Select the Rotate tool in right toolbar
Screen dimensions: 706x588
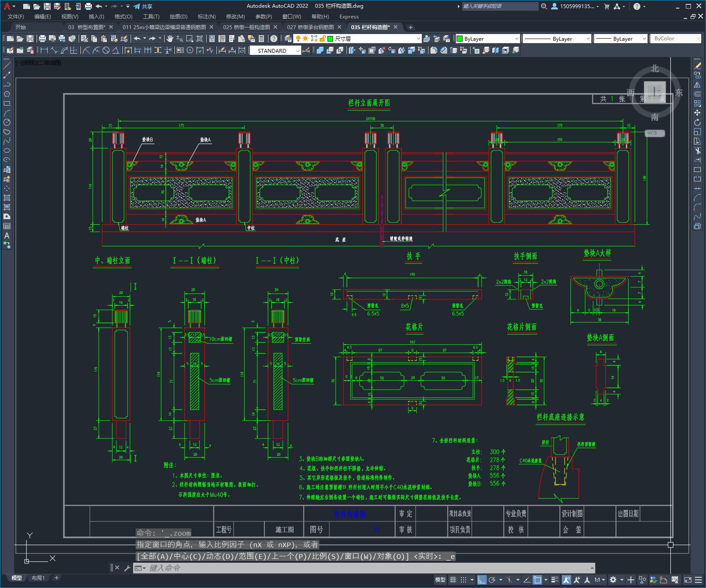tap(697, 122)
